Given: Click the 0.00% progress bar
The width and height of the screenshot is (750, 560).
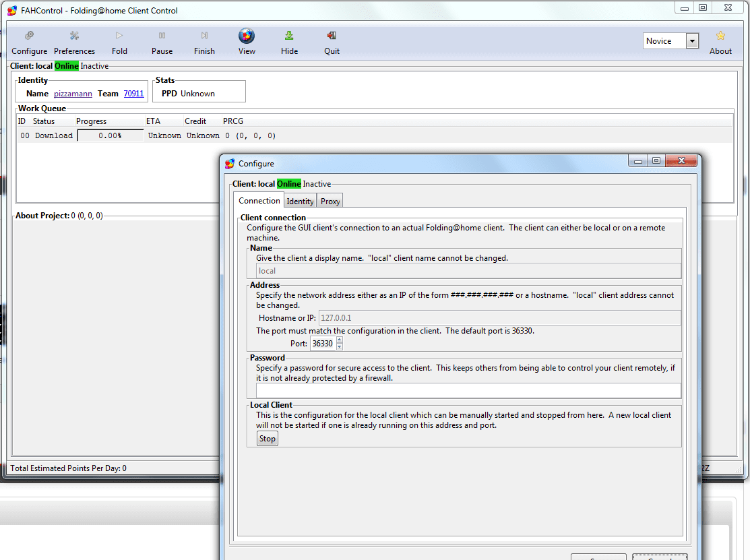Looking at the screenshot, I should coord(111,136).
